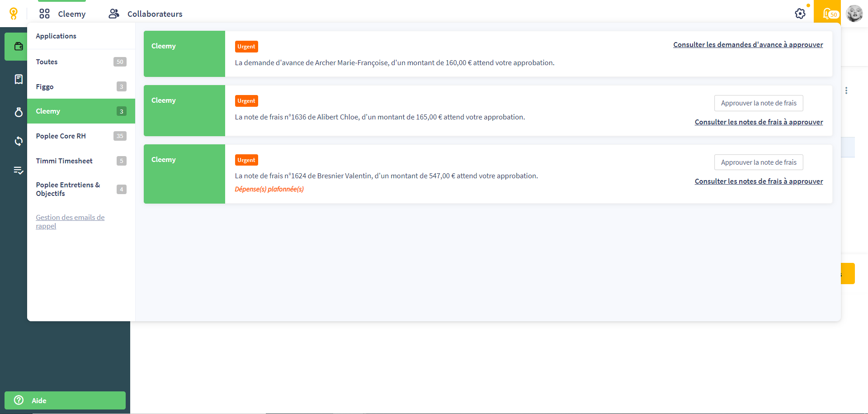Select Poplee Entretiens & Objectifs filter

[x=81, y=189]
